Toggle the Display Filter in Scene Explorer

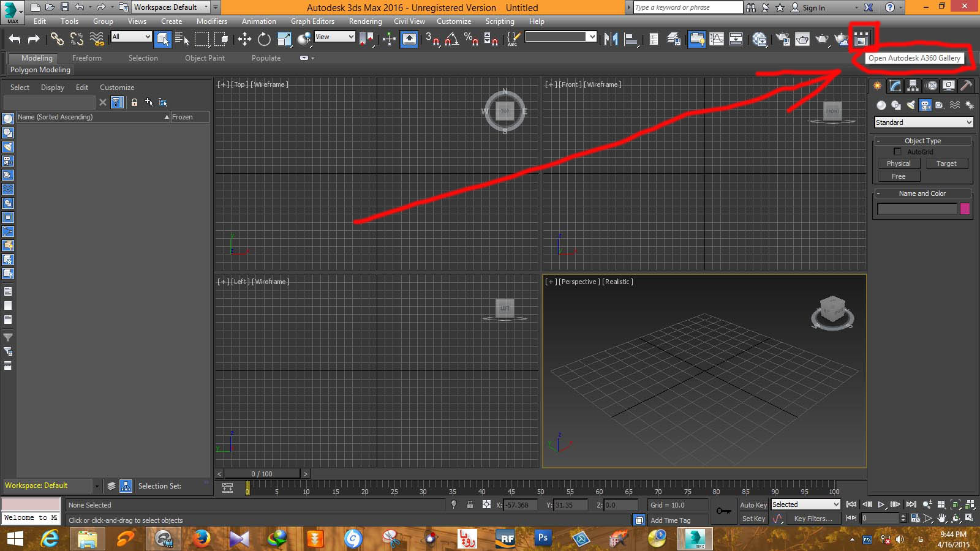point(117,102)
